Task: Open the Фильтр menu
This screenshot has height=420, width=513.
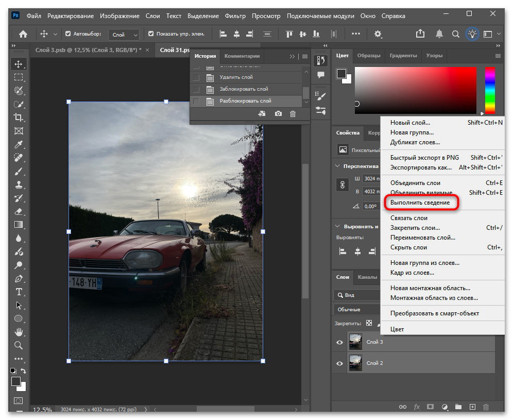Action: pyautogui.click(x=234, y=16)
